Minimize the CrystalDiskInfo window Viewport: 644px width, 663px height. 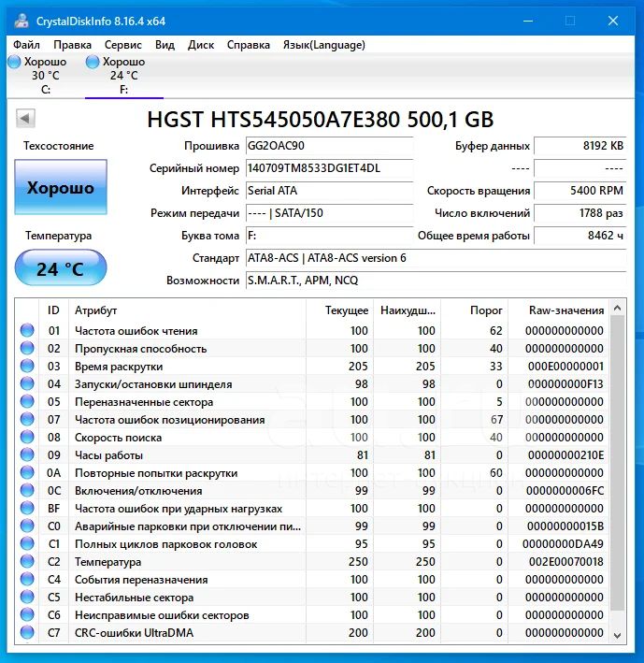tap(528, 21)
